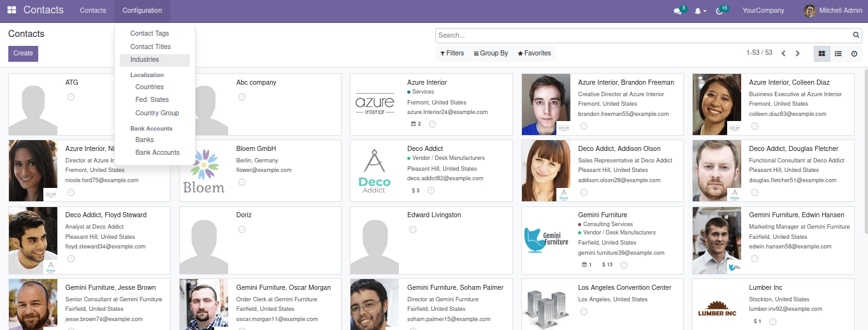Expand the Group By dropdown

coord(491,54)
